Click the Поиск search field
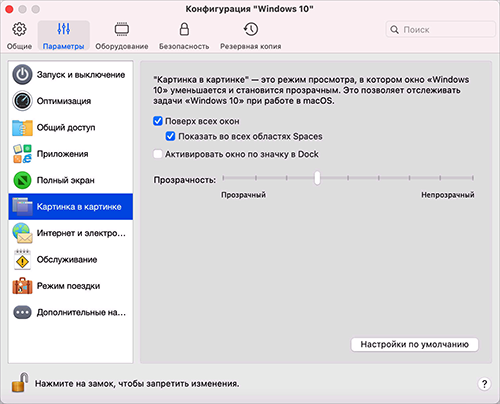This screenshot has width=500, height=404. (x=441, y=29)
